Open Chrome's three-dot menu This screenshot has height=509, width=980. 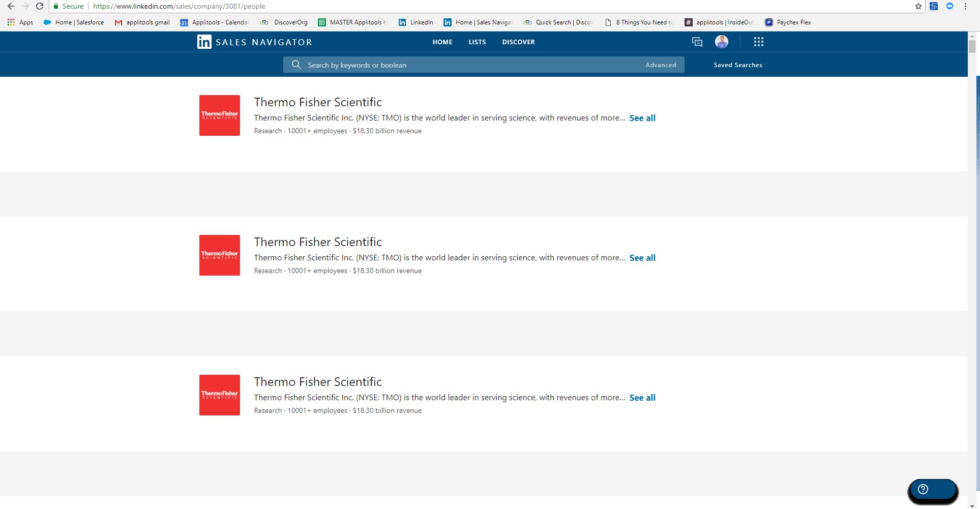965,7
